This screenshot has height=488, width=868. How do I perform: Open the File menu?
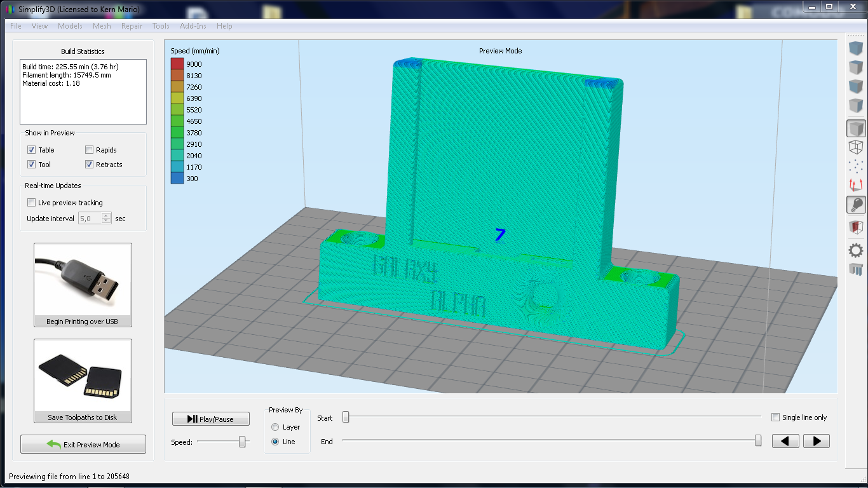tap(16, 26)
